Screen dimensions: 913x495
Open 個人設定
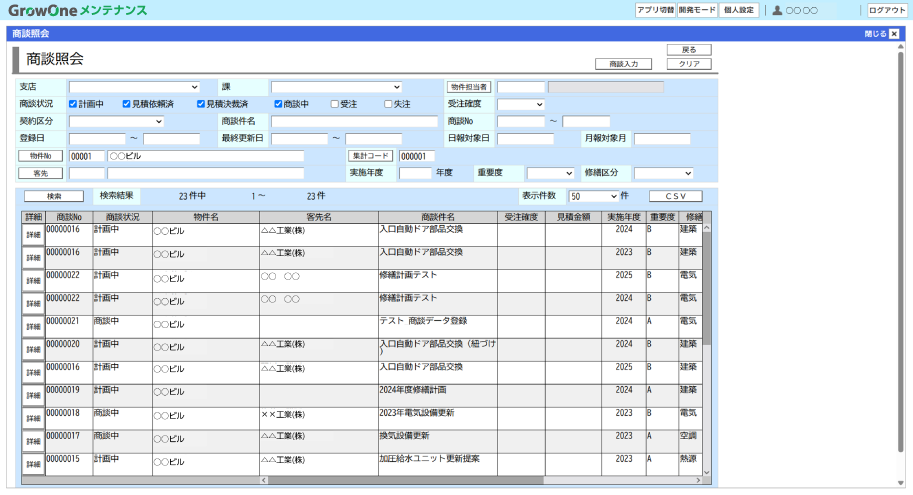[739, 10]
